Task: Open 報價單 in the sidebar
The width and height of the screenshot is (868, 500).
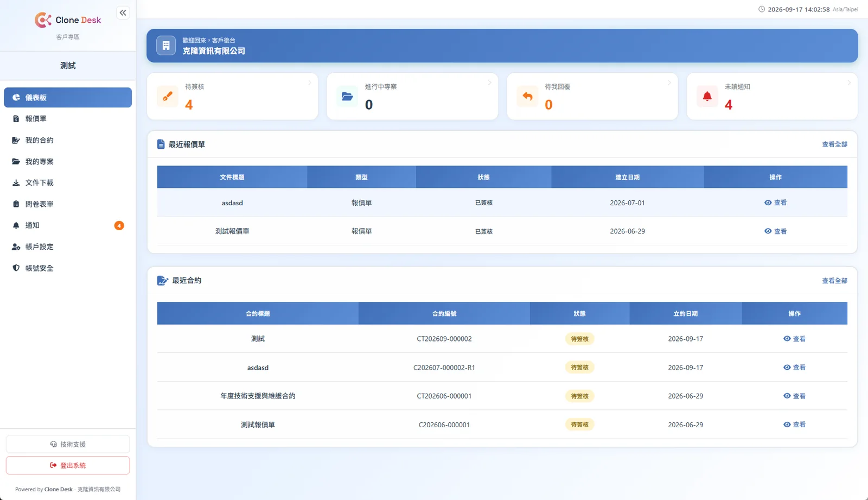Action: (x=68, y=119)
